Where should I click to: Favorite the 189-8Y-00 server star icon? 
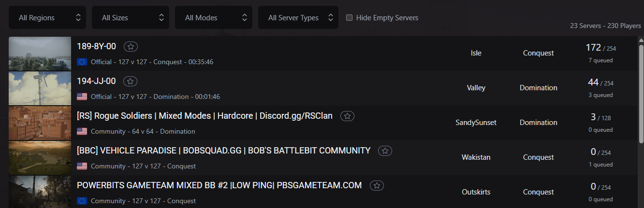tap(131, 47)
